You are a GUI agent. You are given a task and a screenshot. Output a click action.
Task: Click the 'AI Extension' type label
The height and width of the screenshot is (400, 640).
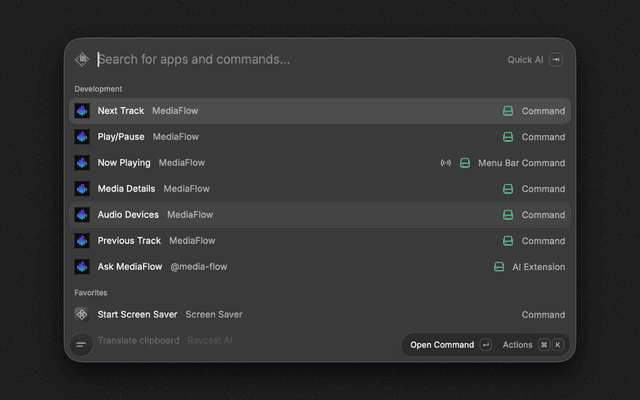point(539,267)
